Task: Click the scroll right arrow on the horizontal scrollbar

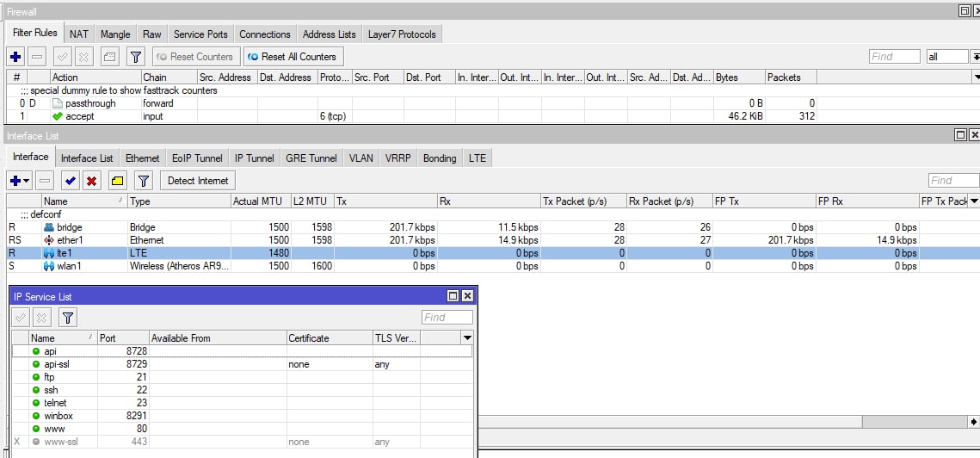Action: tap(972, 423)
